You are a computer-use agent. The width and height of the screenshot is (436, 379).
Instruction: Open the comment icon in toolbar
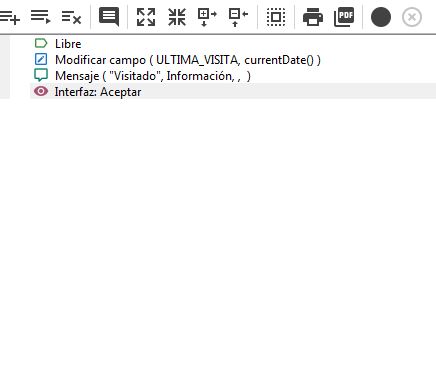109,17
